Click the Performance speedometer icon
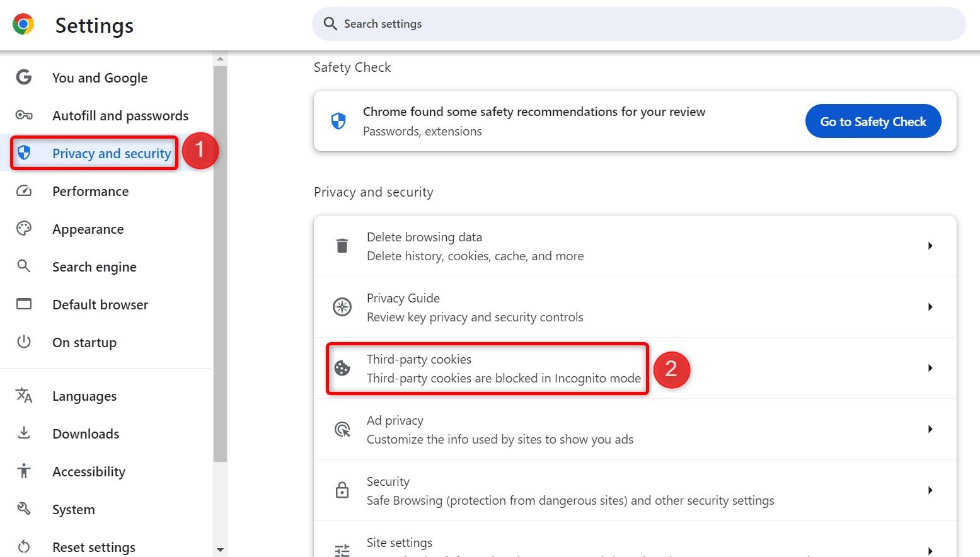This screenshot has height=557, width=980. 23,191
